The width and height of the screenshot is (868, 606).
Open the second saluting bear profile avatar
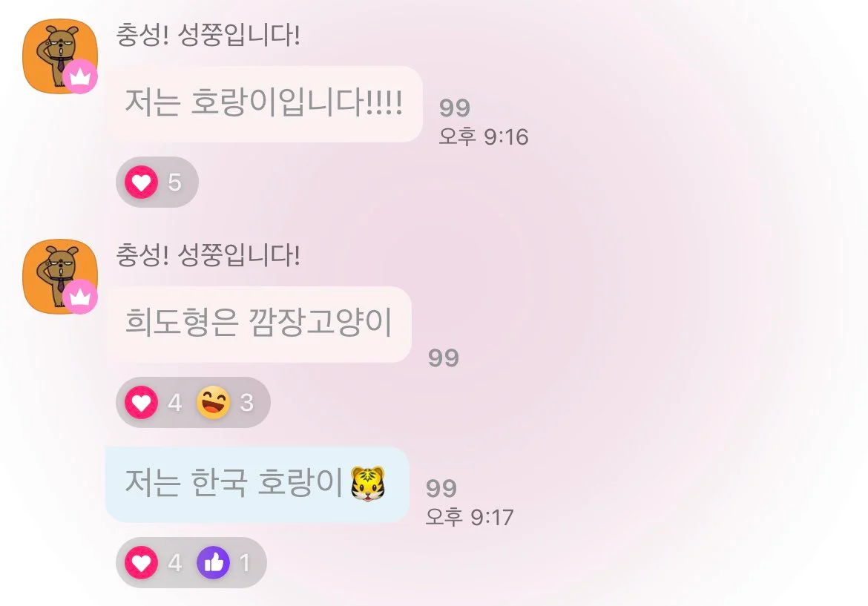coord(60,277)
